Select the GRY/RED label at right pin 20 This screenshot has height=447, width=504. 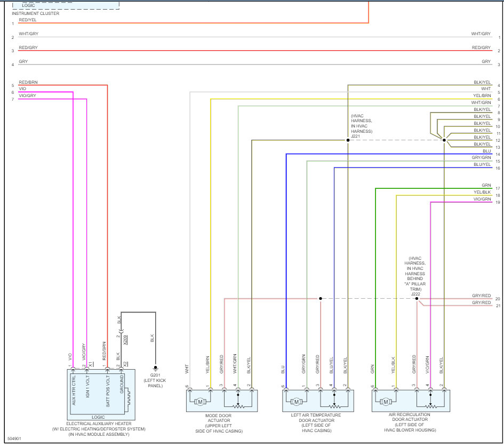[482, 296]
